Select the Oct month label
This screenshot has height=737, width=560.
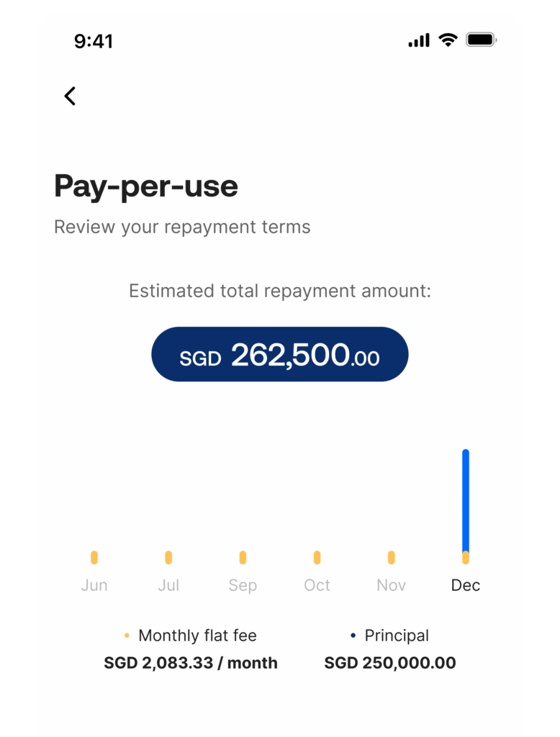[317, 585]
